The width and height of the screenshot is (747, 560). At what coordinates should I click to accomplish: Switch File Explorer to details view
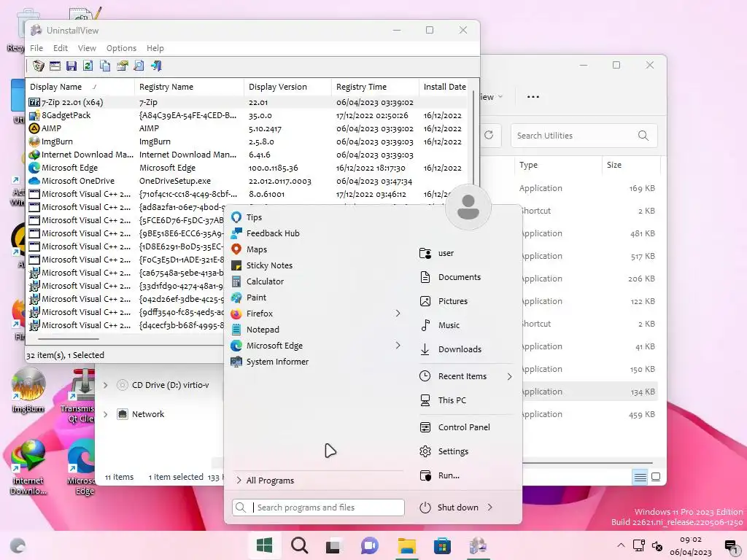point(640,477)
